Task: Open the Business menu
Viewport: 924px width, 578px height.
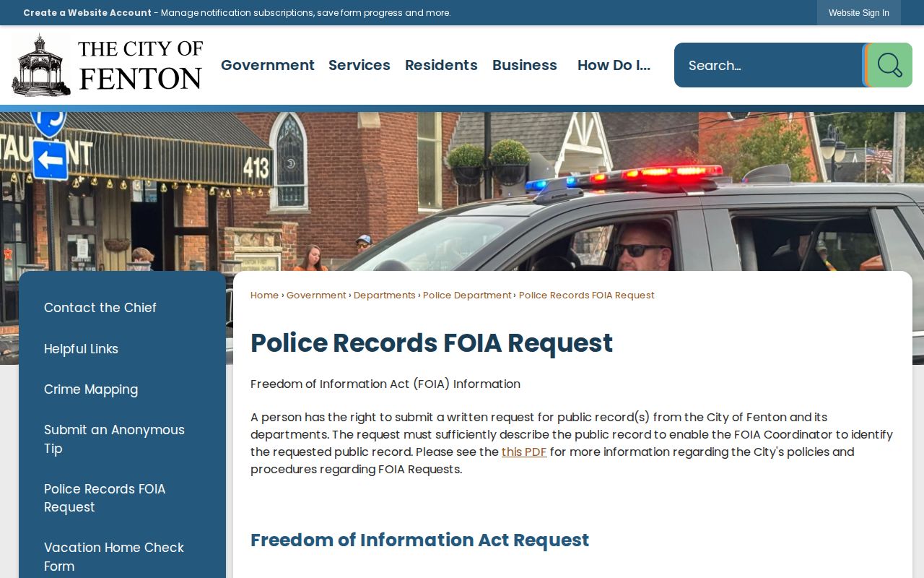Action: 525,65
